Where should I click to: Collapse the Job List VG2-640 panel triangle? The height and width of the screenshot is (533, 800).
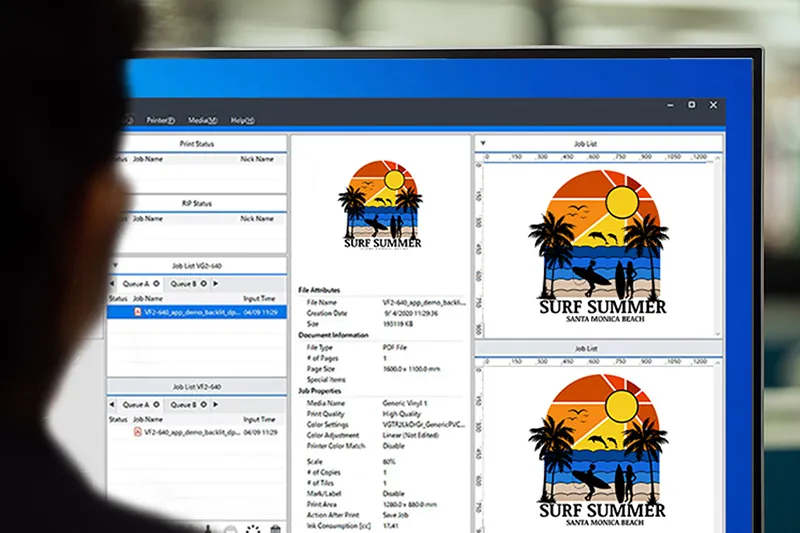(115, 266)
